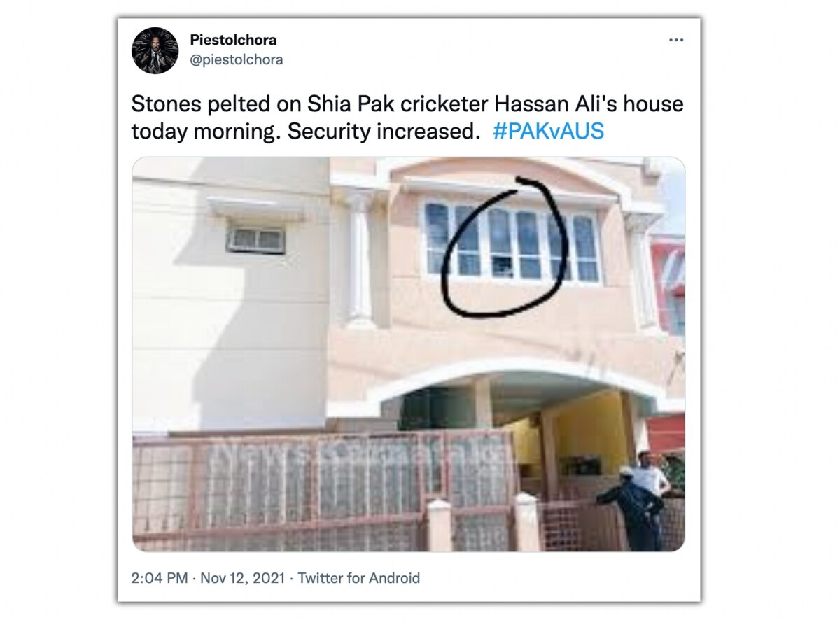Click the 2:04 PM timestamp
Screen dimensions: 840x620
tap(159, 578)
